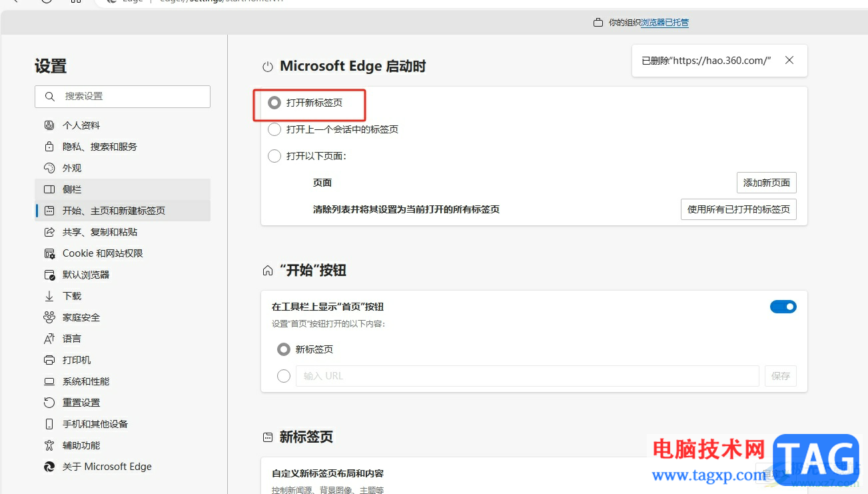Toggle the 在工具栏上显示"首页"按钮 switch

coord(783,307)
